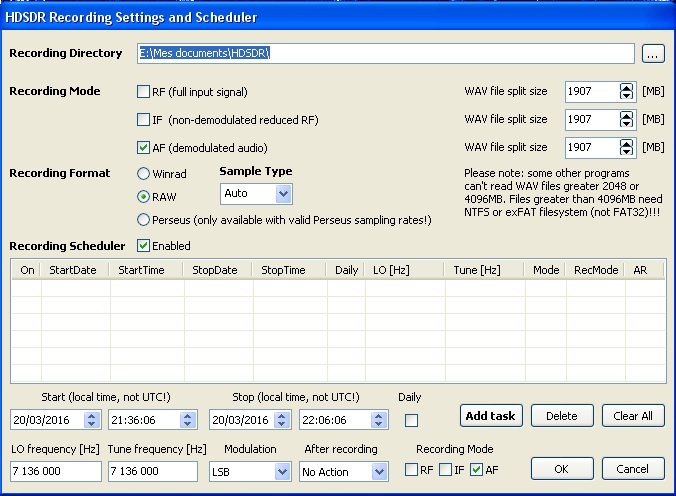Click the StartDate column header

(x=75, y=270)
